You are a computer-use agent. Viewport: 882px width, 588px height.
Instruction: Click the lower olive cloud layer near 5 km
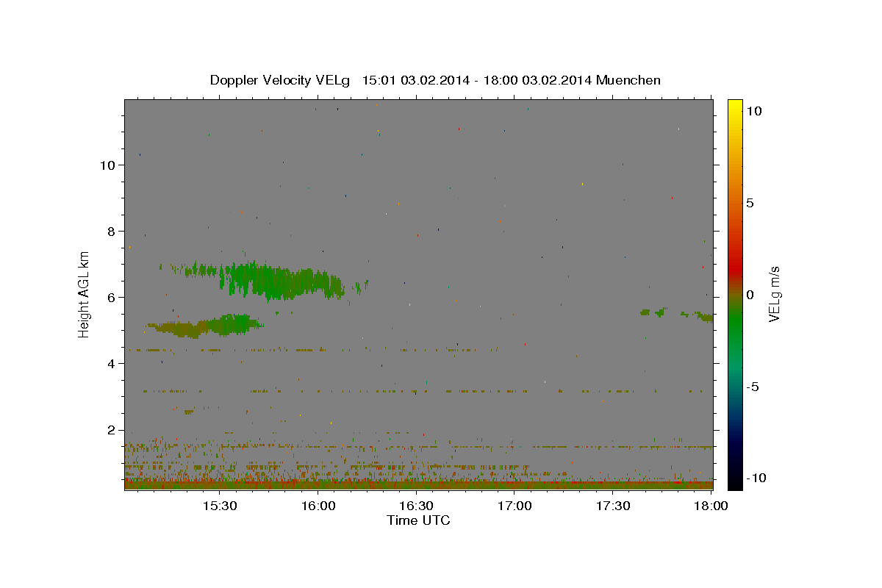point(204,326)
